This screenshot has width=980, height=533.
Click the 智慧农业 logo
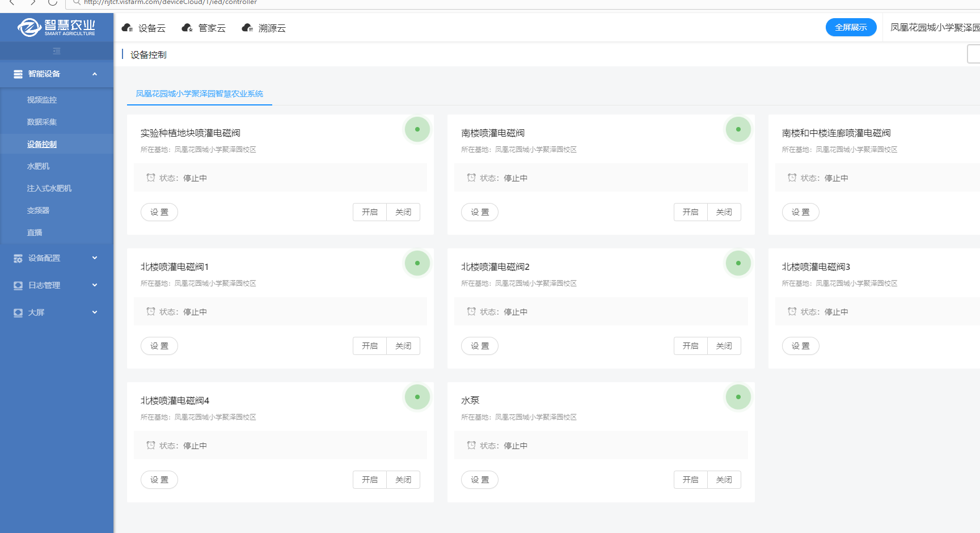pos(57,27)
